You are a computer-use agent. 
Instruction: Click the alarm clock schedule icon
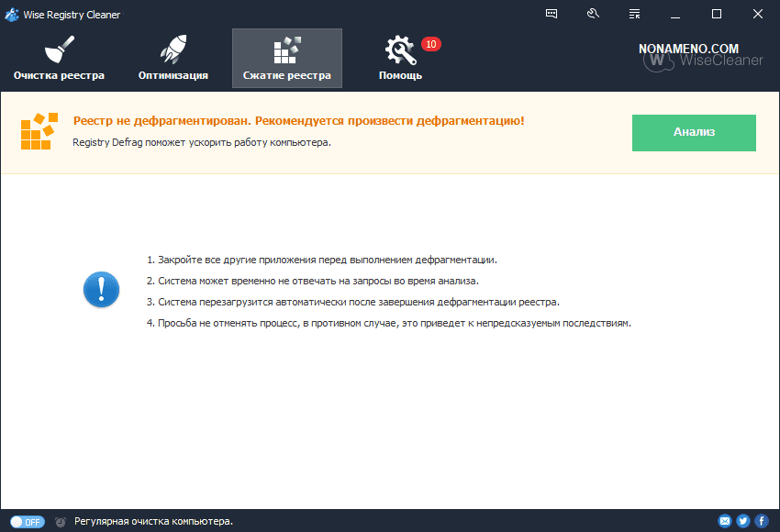pos(61,521)
